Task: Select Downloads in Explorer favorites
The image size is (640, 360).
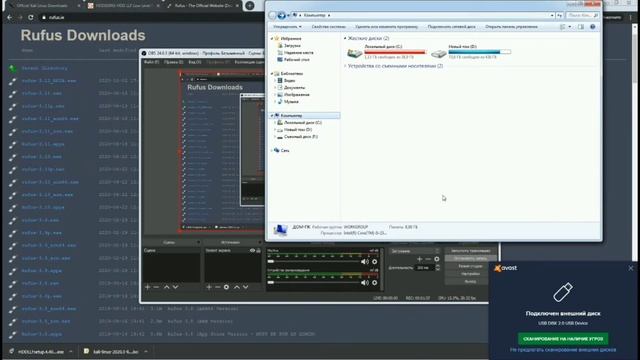Action: click(292, 46)
